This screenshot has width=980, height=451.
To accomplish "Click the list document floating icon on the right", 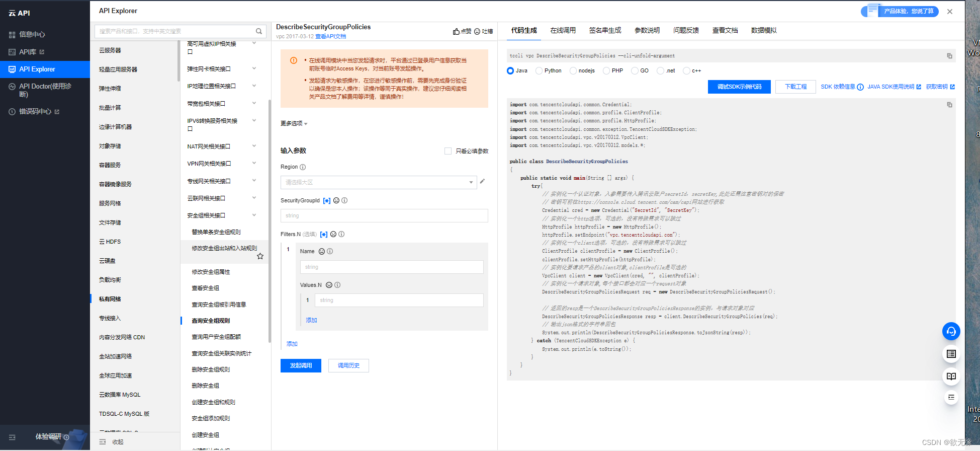I will click(951, 354).
